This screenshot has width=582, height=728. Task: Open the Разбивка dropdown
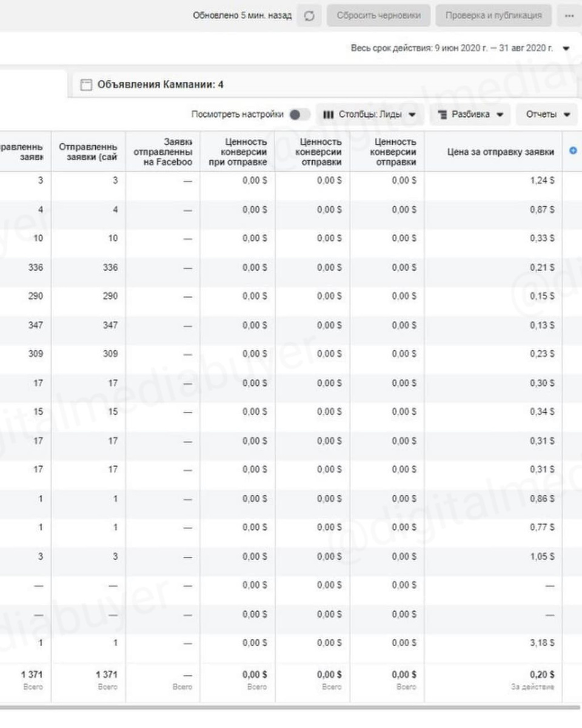(470, 114)
